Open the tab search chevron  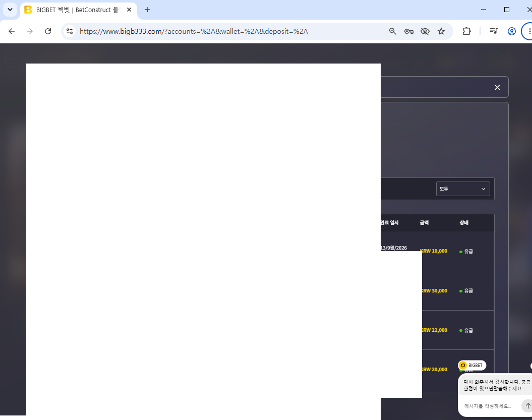tap(10, 10)
